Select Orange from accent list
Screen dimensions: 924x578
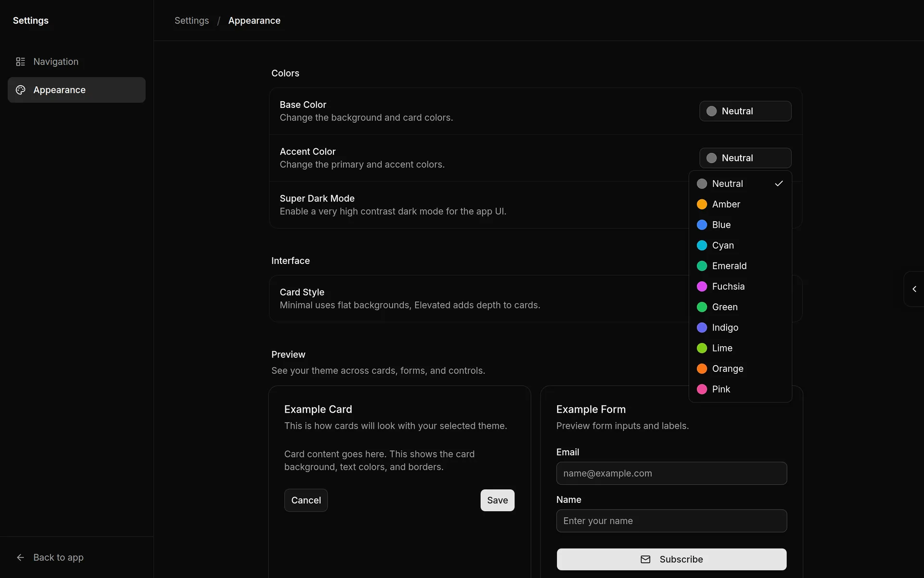tap(740, 368)
